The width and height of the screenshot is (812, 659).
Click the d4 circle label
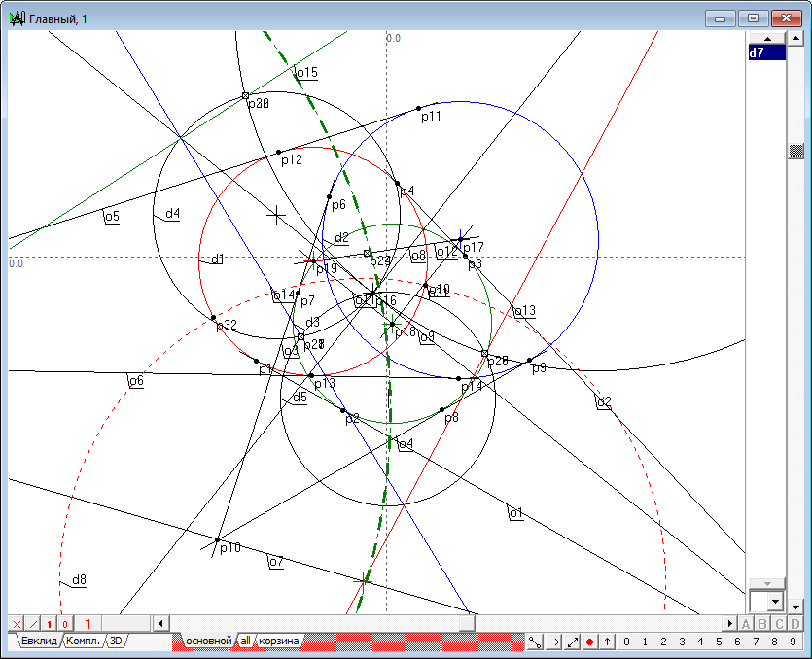pos(172,213)
